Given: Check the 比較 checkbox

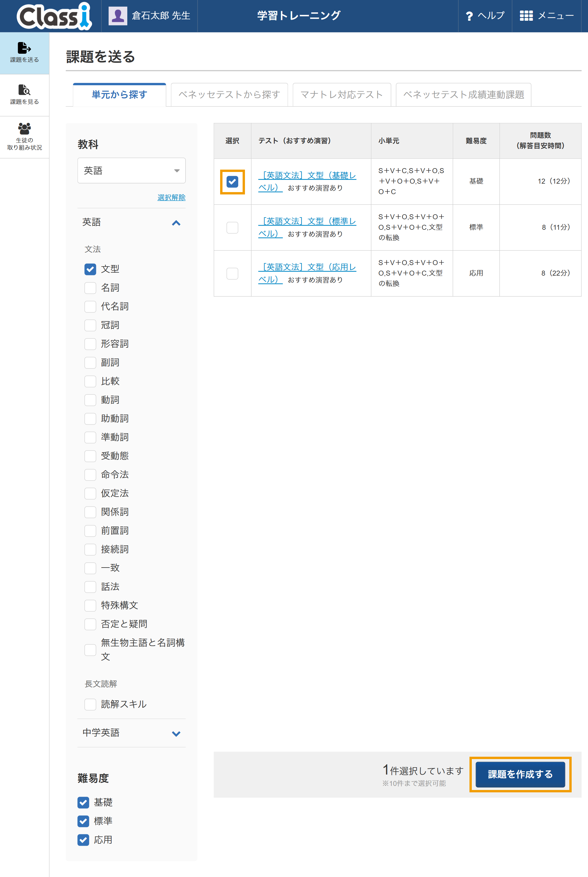Looking at the screenshot, I should click(x=90, y=381).
